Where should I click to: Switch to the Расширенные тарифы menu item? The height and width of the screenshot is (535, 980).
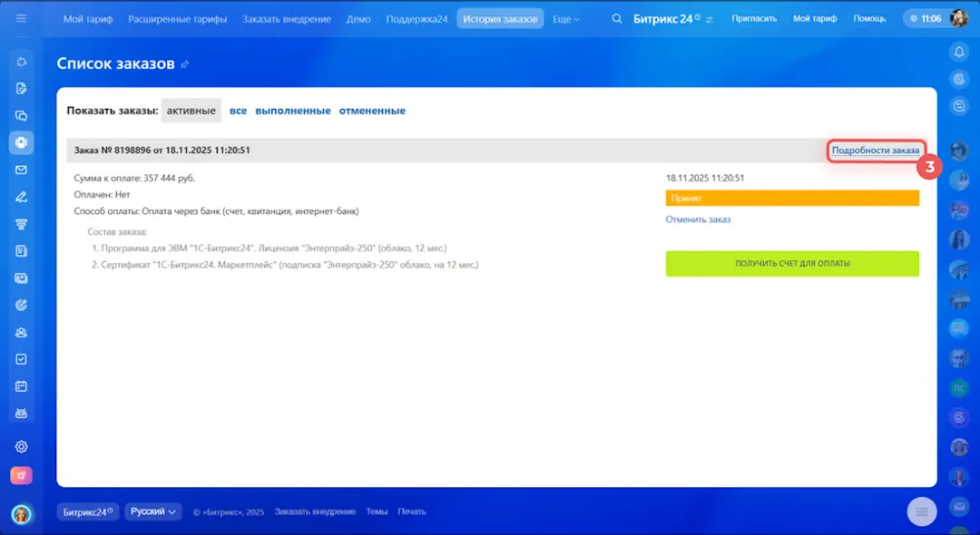point(177,18)
